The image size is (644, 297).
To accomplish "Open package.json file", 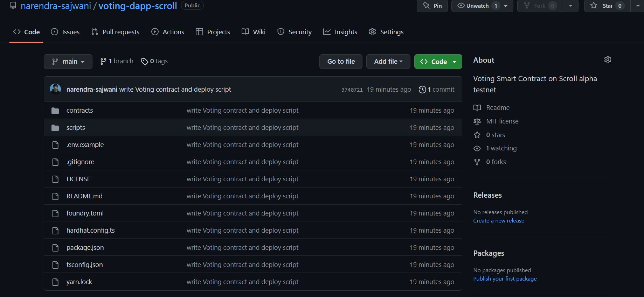I will coord(85,247).
